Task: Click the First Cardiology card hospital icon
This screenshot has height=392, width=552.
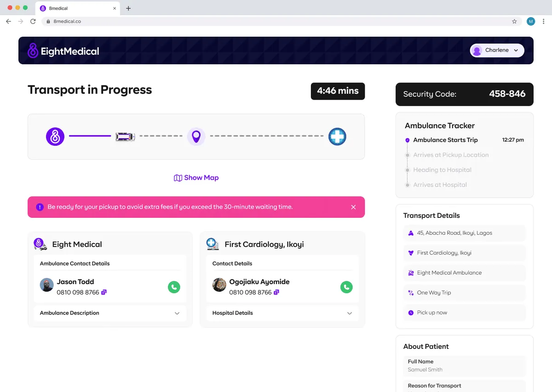Action: (x=213, y=244)
